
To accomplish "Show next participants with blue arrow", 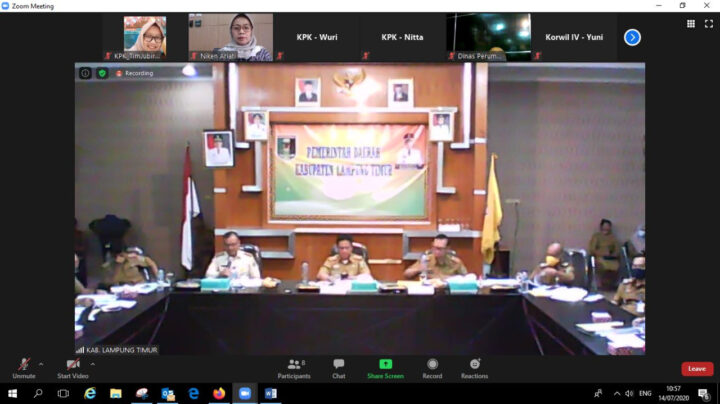I will click(632, 37).
